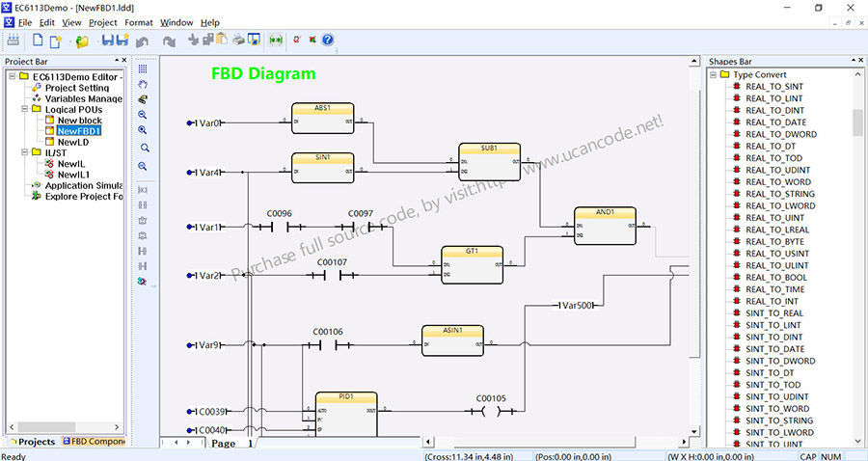
Task: Select REAL_TO_SINT shape
Action: 773,87
